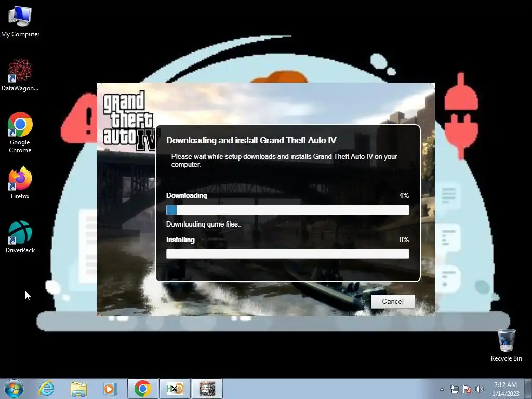This screenshot has height=399, width=532.
Task: Click the 'Downloading game files..' status text
Action: 204,224
